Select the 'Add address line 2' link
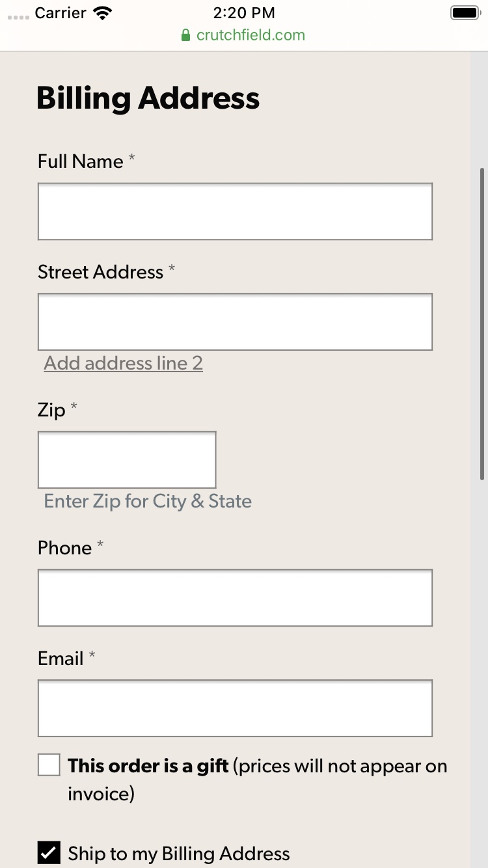Screen dimensions: 488x868 pyautogui.click(x=123, y=363)
